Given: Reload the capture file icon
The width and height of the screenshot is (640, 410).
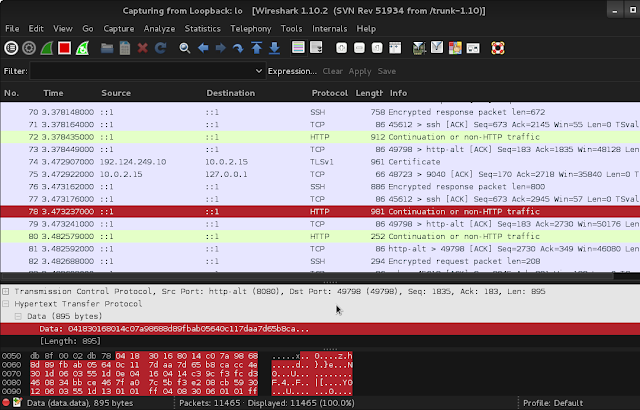Looking at the screenshot, I should pos(160,48).
